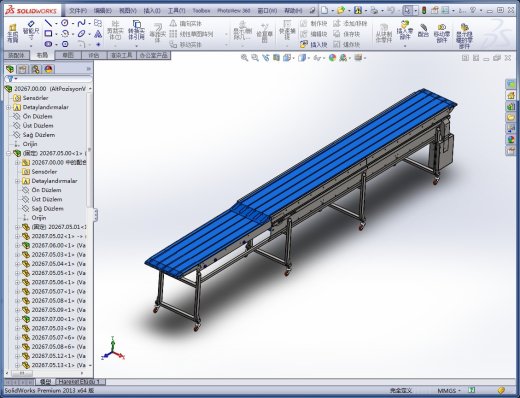
Task: Select the Corner Rectangle sketch tool
Action: coord(48,33)
